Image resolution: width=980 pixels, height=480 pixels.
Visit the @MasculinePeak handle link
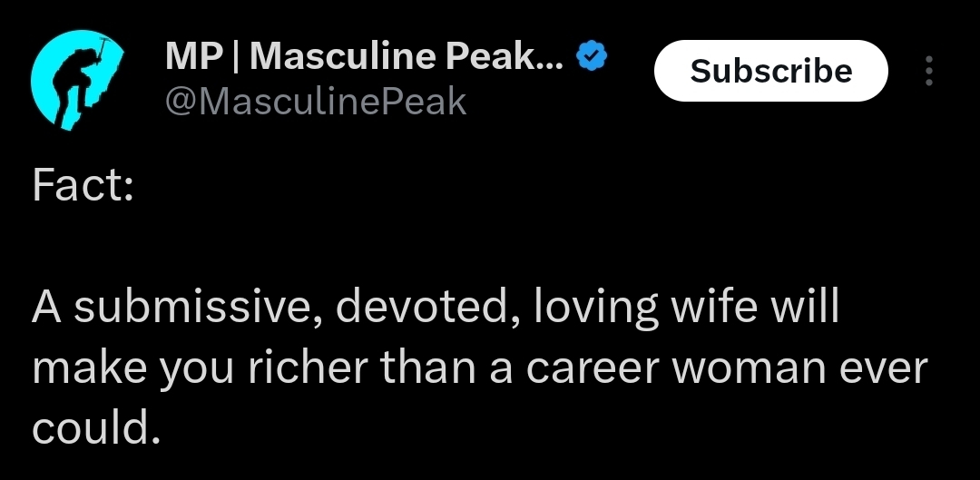316,102
